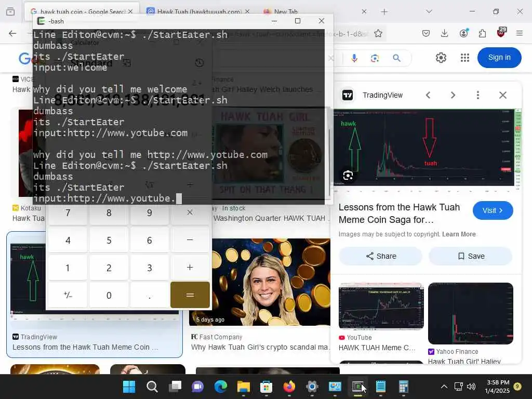532x399 pixels.
Task: Click the uBlock Origin shield icon
Action: click(x=501, y=33)
